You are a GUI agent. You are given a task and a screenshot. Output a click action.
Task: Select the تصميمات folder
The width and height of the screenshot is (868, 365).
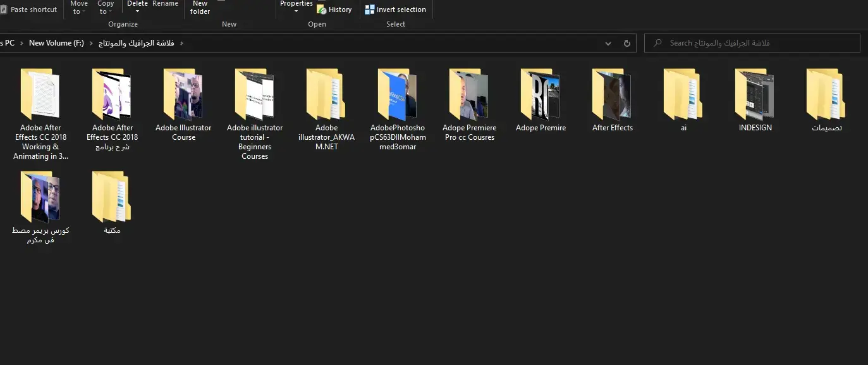(x=826, y=100)
